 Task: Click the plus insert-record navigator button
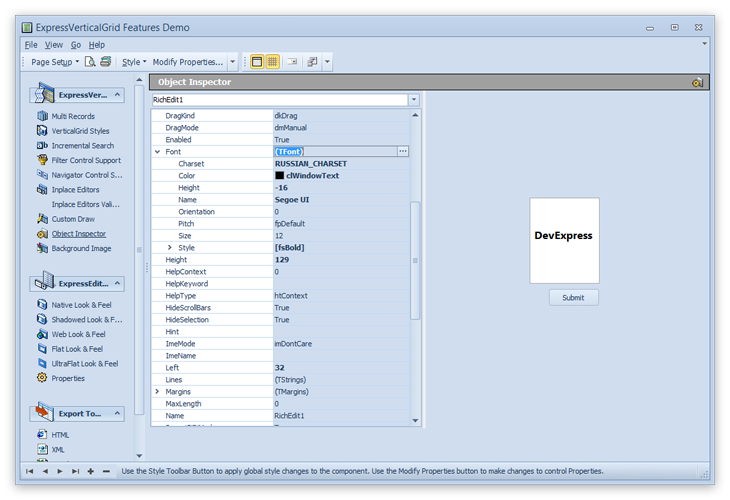coord(91,471)
